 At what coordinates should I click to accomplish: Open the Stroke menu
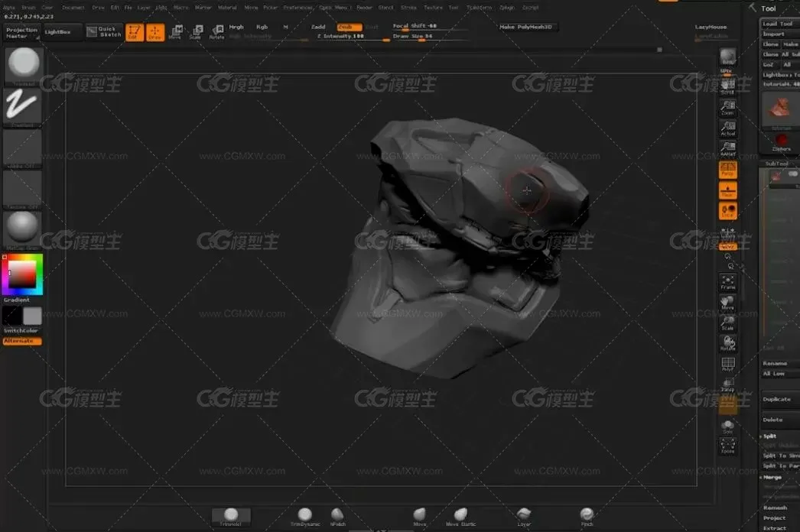pyautogui.click(x=408, y=8)
